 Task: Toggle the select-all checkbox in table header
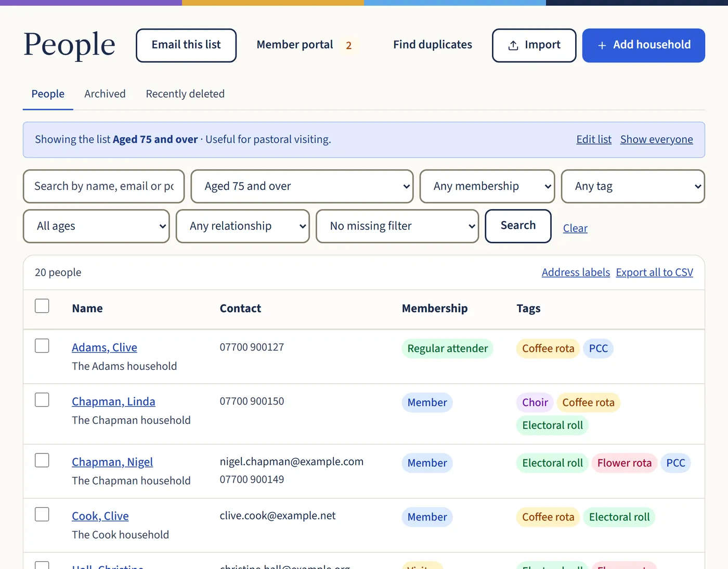click(42, 306)
